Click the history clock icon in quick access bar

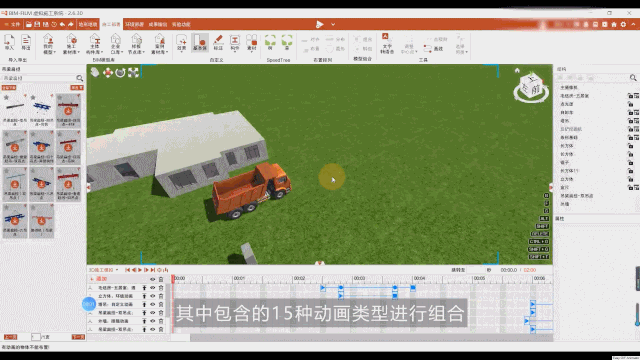pyautogui.click(x=54, y=24)
